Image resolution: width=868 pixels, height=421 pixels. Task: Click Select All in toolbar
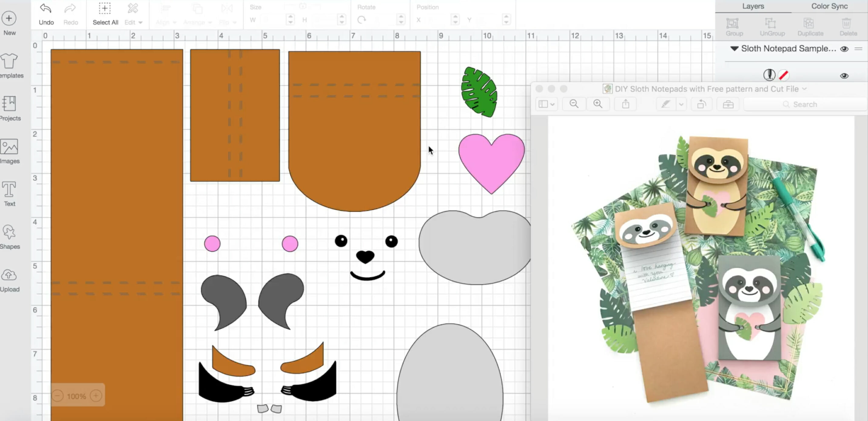point(105,15)
